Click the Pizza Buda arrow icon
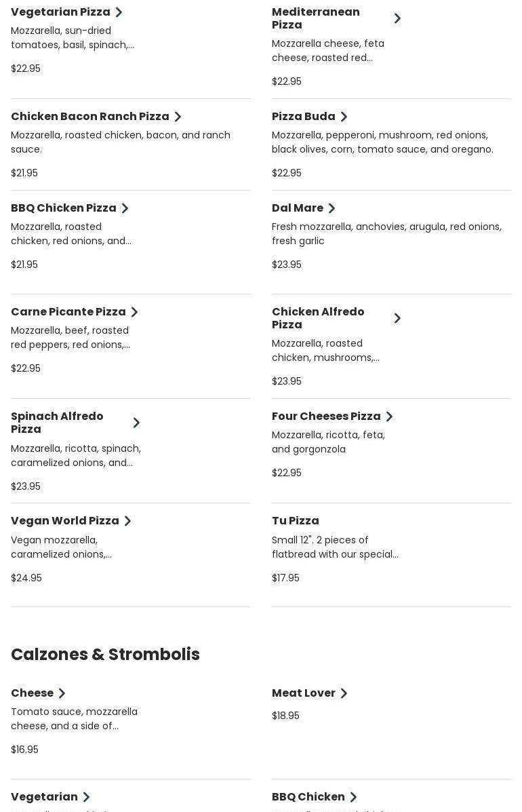 coord(344,117)
